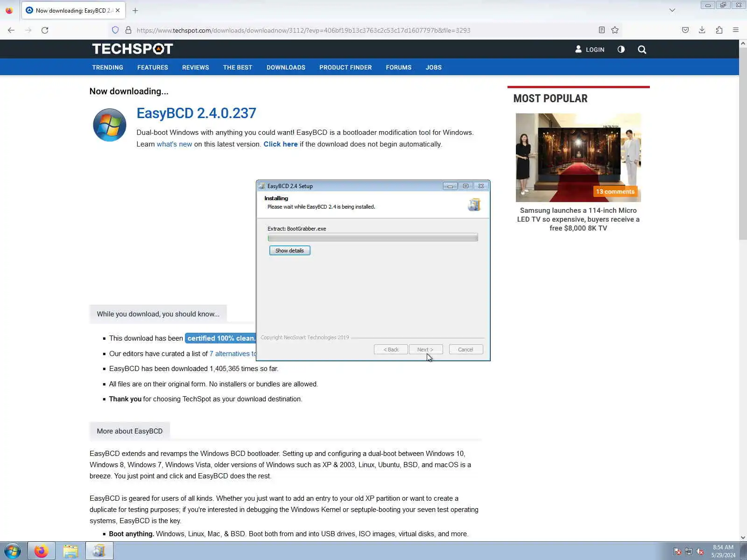The width and height of the screenshot is (747, 560).
Task: Reload the TechSpot page
Action: (x=45, y=30)
